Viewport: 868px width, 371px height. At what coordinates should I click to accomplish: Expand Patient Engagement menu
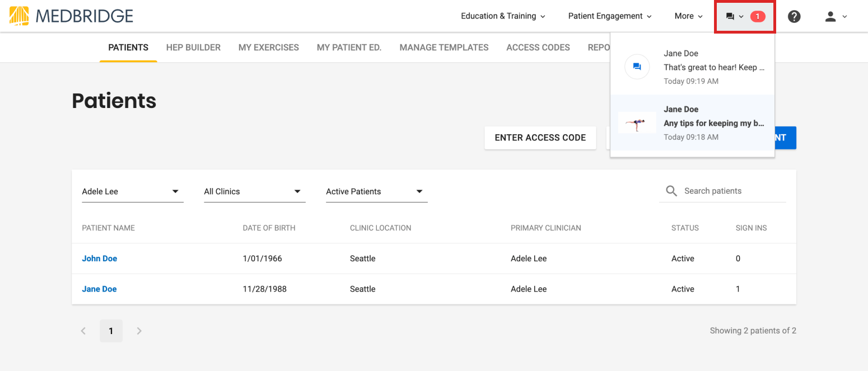(610, 16)
